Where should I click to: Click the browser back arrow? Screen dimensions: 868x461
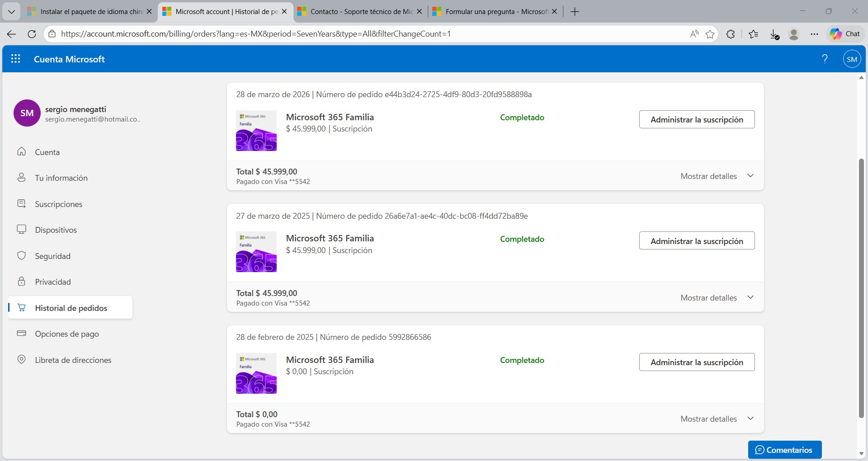12,34
